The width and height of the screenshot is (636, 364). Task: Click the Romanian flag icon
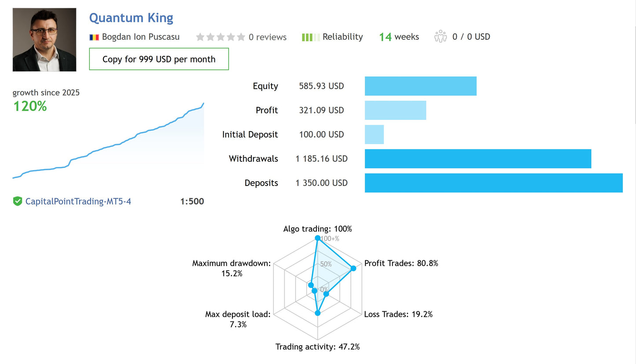pyautogui.click(x=93, y=37)
